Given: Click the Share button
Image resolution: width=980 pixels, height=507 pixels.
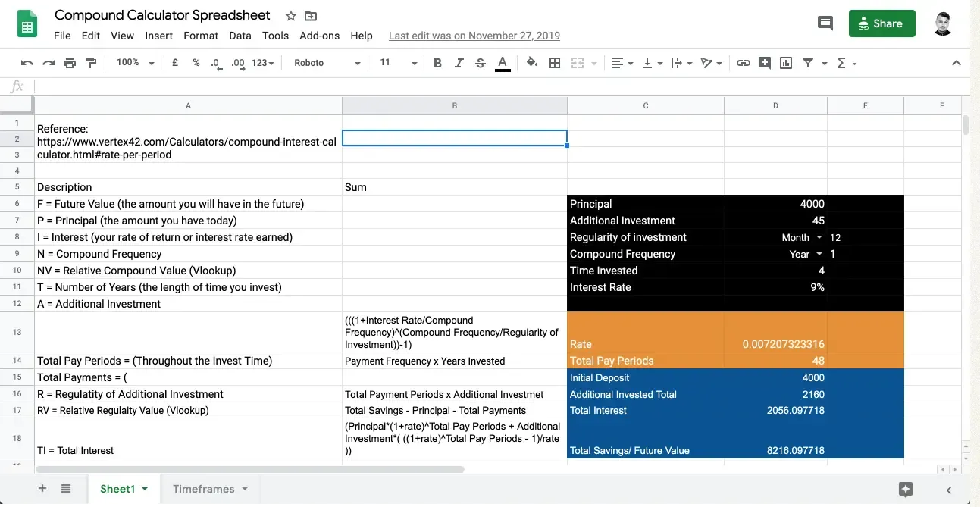Looking at the screenshot, I should click(881, 23).
